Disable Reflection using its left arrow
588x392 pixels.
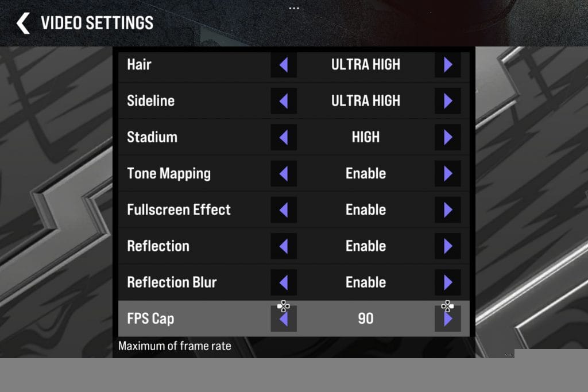(284, 246)
